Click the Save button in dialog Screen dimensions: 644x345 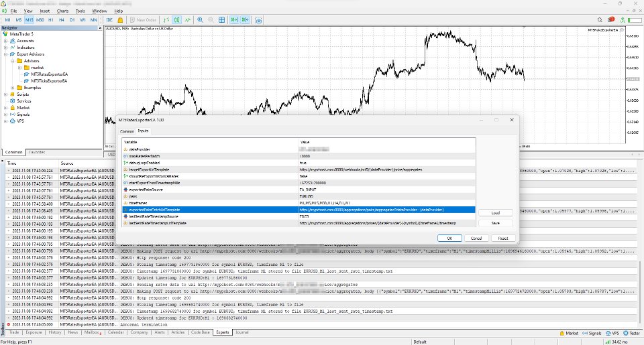coord(495,223)
